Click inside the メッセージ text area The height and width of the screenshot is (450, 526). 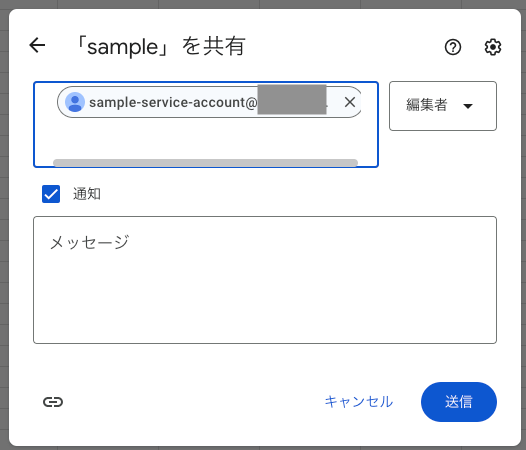[x=265, y=280]
